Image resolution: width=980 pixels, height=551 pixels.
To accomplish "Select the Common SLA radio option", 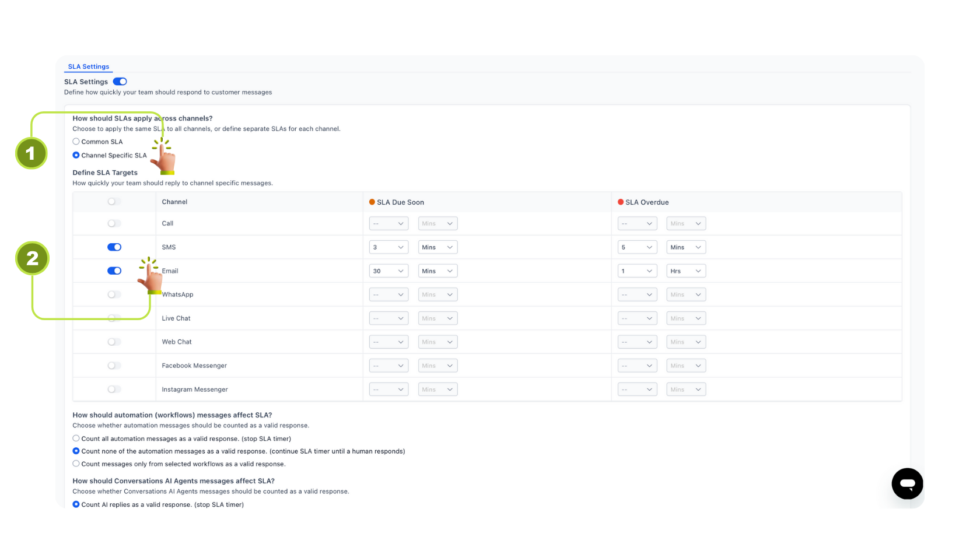I will click(x=76, y=142).
